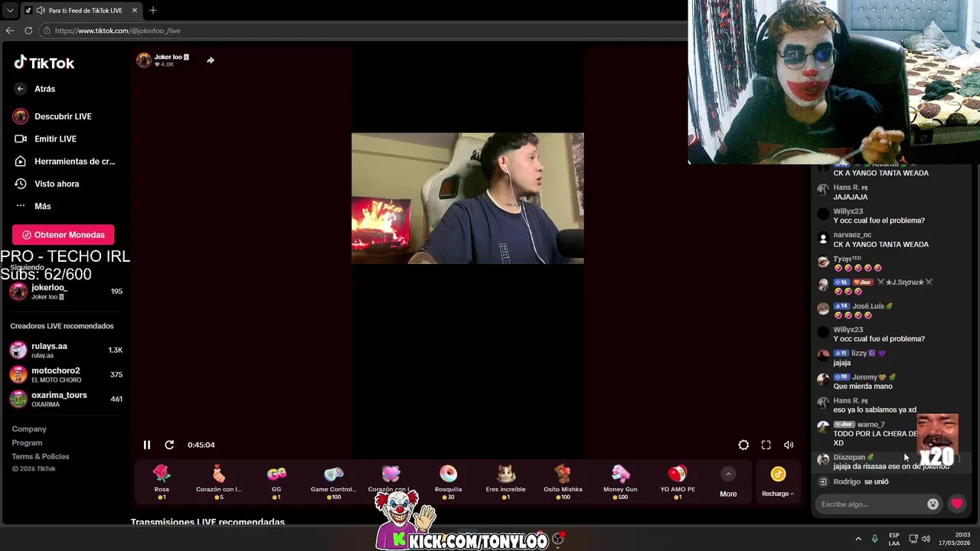Open the Recharge coins menu

point(778,482)
